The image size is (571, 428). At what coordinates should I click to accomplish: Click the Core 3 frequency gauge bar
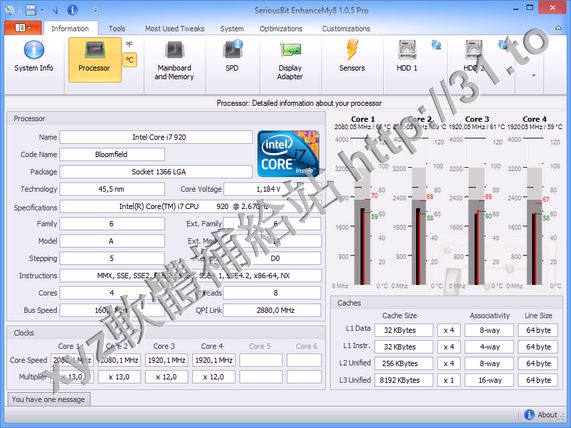point(476,226)
